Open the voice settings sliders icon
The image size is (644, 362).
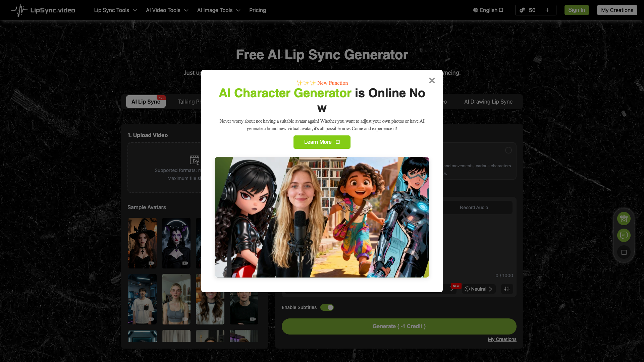507,289
